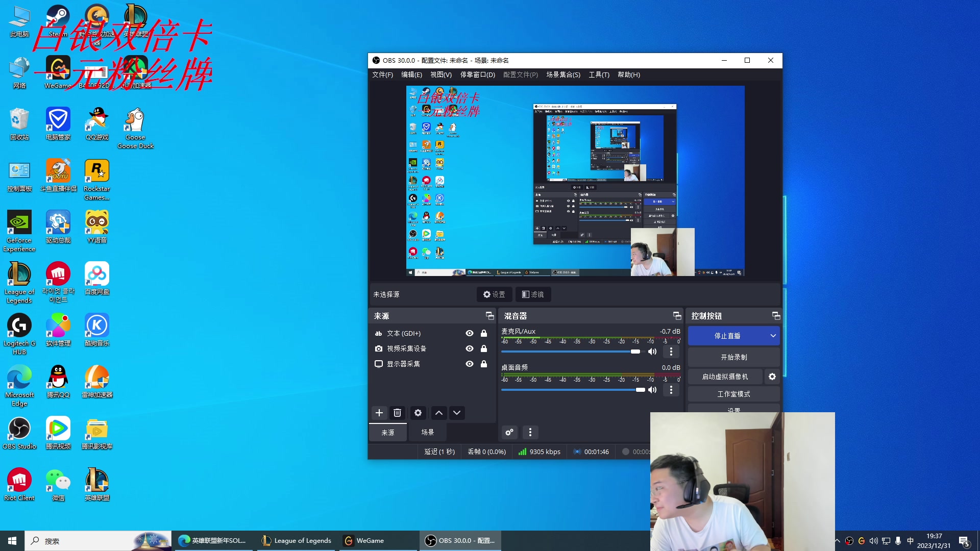Image resolution: width=980 pixels, height=551 pixels.
Task: Open 百度网盘 desktop icon
Action: coord(97,279)
